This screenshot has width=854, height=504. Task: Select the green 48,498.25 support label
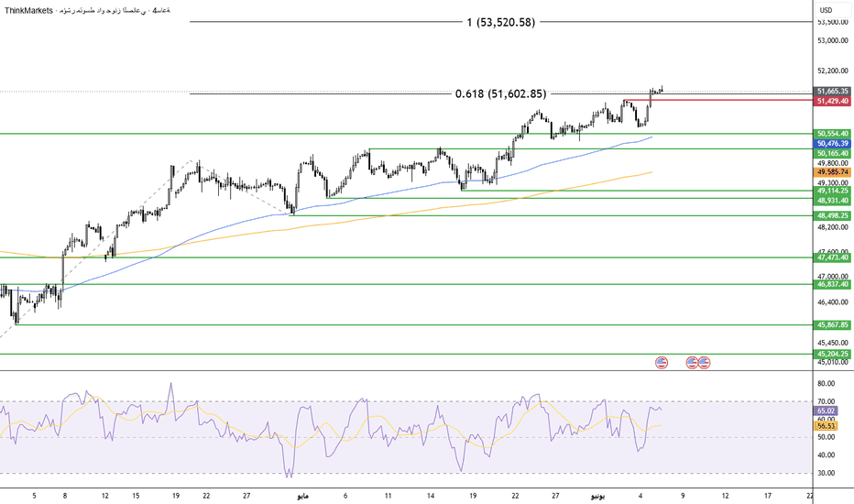[x=833, y=215]
